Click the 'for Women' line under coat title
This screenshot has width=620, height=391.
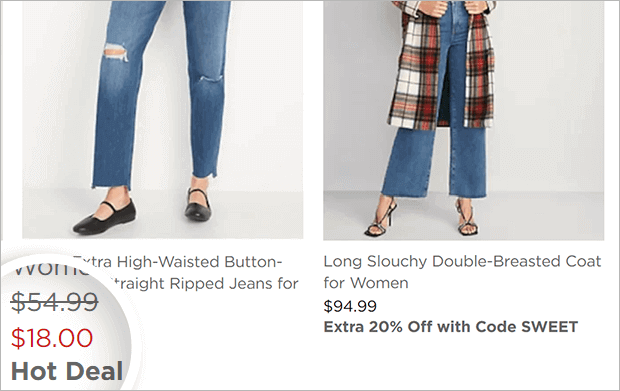click(x=366, y=283)
